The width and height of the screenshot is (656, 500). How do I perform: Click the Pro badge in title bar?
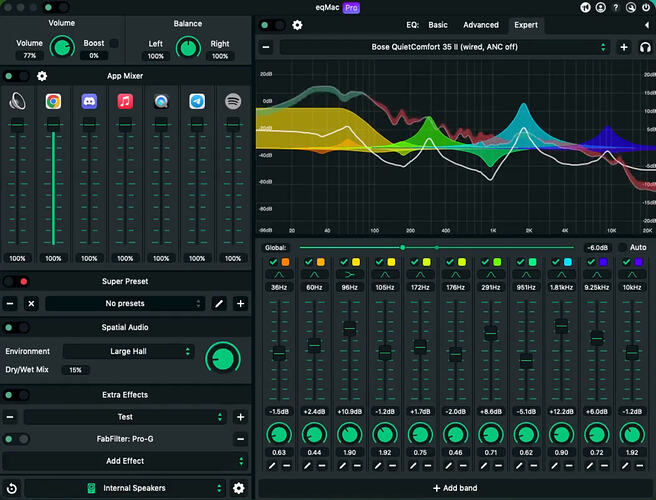351,8
